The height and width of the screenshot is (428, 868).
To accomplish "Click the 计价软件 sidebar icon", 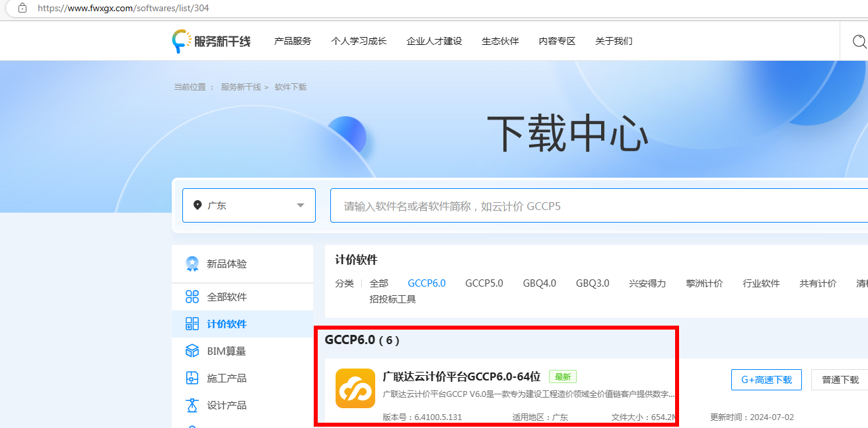I will 192,324.
